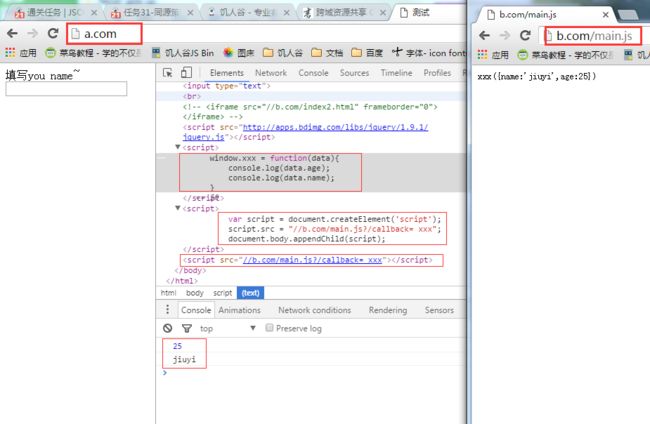650x424 pixels.
Task: Select the Animations drawer tab
Action: (x=240, y=310)
